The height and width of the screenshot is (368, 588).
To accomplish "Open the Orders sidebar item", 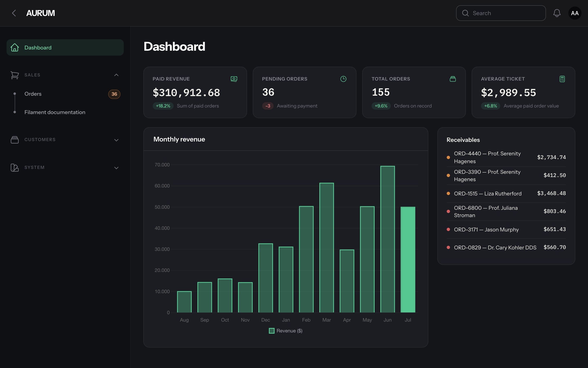I will coord(65,94).
